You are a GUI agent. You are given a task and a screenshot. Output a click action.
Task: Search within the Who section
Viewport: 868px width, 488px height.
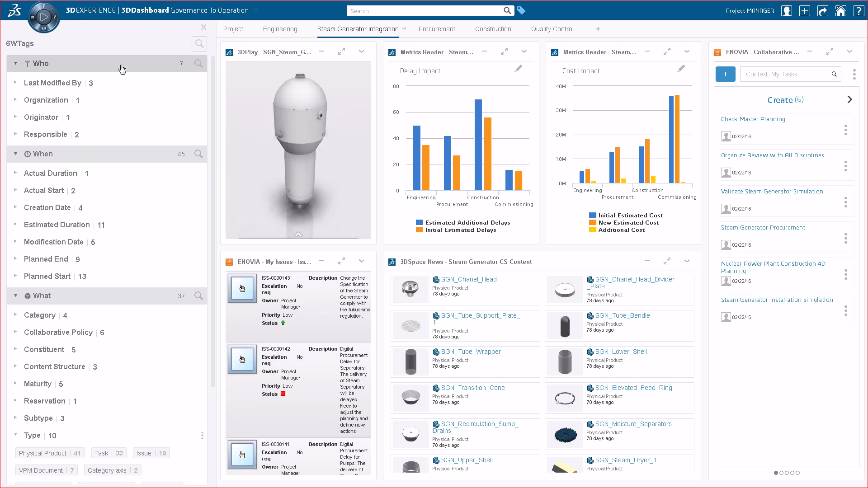(198, 64)
